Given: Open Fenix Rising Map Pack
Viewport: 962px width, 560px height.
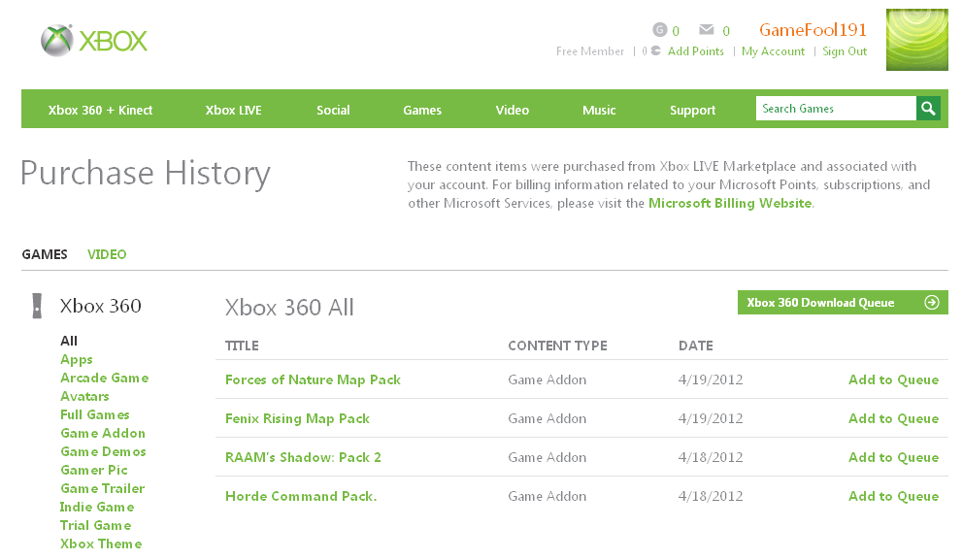Looking at the screenshot, I should pos(298,418).
